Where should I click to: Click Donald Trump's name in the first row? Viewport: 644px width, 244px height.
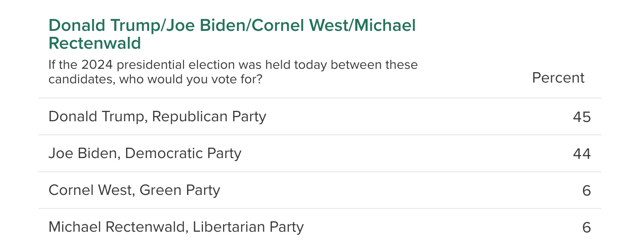98,116
